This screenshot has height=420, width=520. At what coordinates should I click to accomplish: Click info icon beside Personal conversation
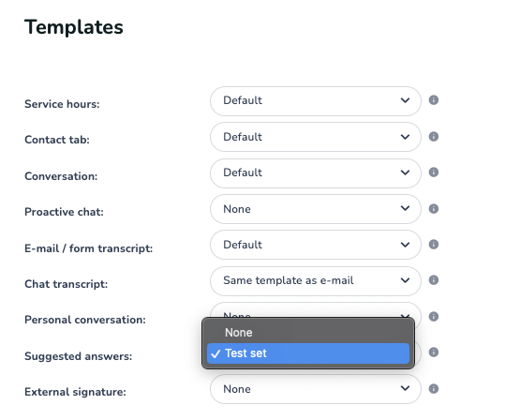point(434,317)
